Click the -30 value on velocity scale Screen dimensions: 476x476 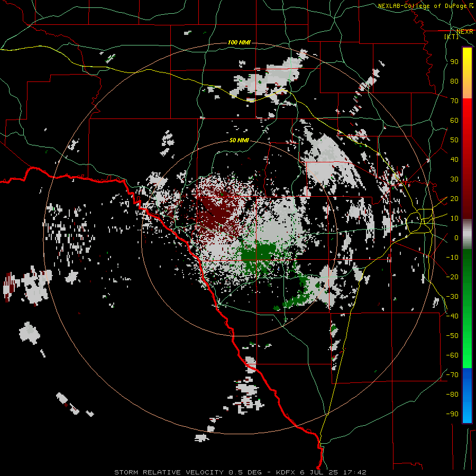(452, 297)
